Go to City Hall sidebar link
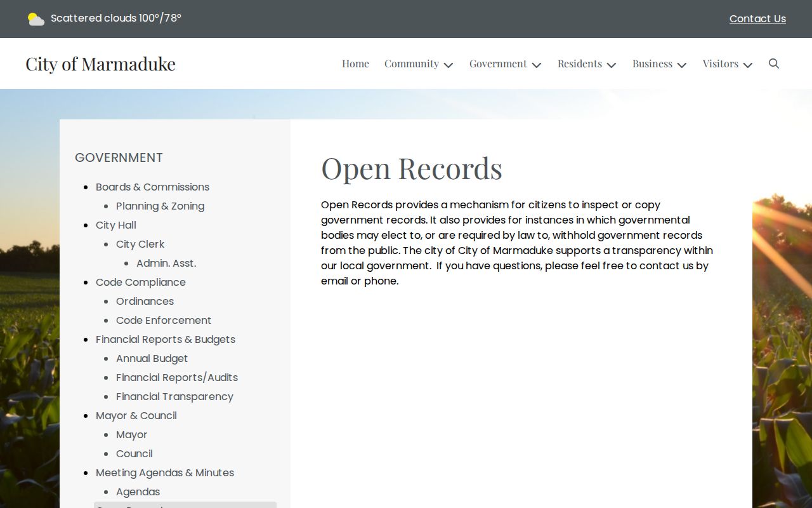The image size is (812, 508). tap(116, 225)
